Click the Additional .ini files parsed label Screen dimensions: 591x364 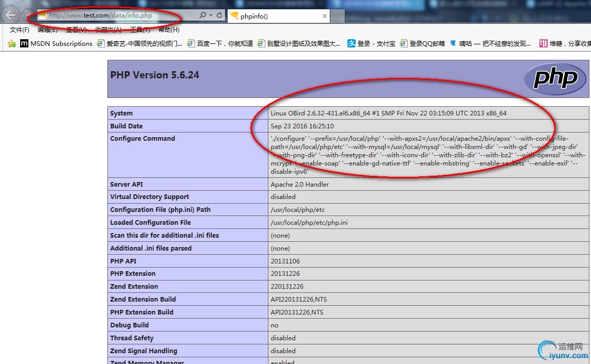click(x=151, y=249)
